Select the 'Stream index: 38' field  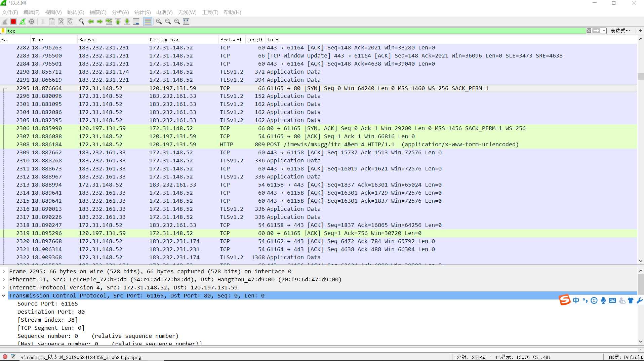tap(47, 320)
